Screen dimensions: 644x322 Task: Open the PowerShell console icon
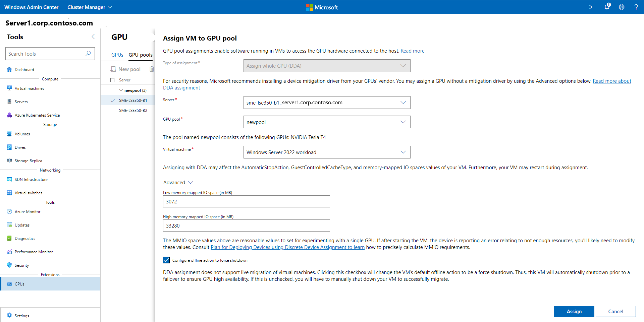pos(592,7)
